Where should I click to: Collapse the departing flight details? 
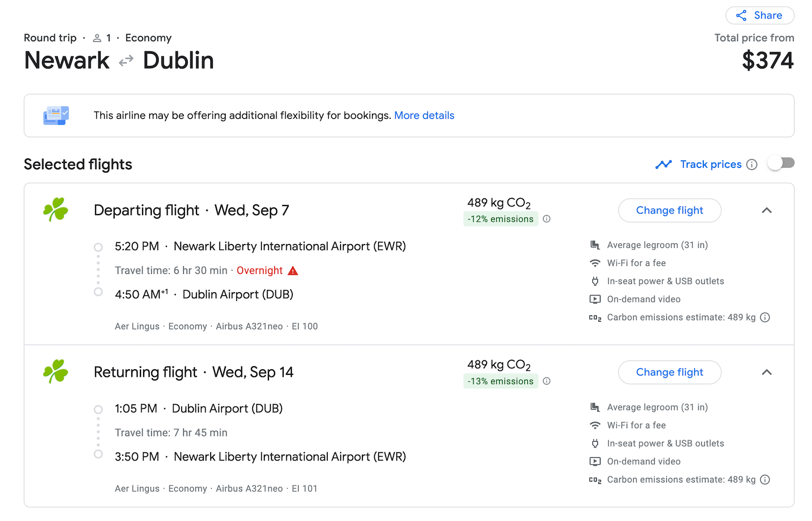pyautogui.click(x=767, y=210)
